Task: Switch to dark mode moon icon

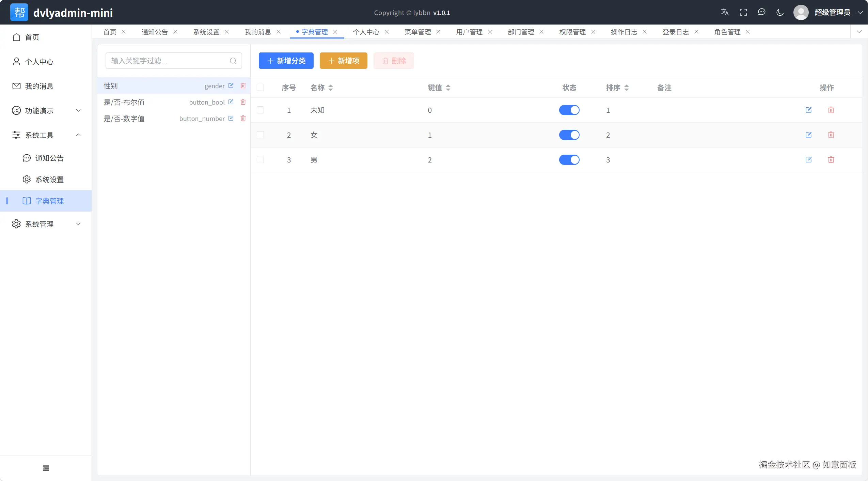Action: point(780,12)
